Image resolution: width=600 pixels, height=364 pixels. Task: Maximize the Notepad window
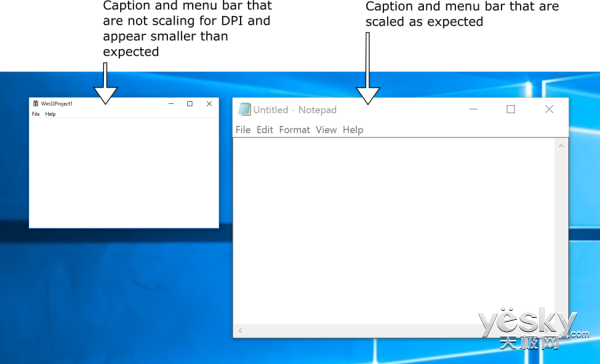[510, 109]
